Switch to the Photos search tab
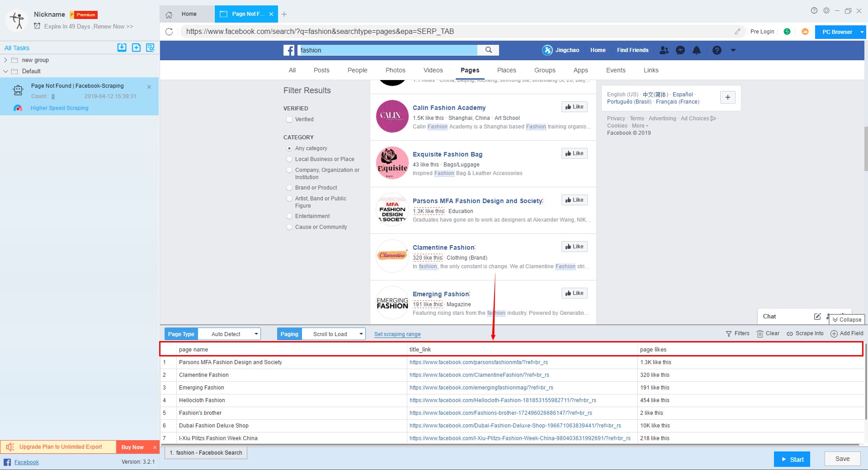This screenshot has width=868, height=470. click(x=395, y=70)
